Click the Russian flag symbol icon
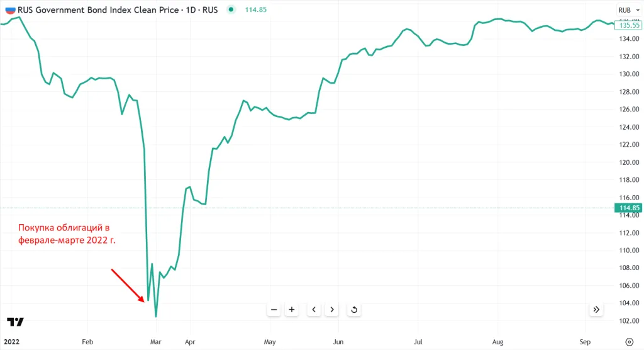The width and height of the screenshot is (644, 350). [x=9, y=10]
